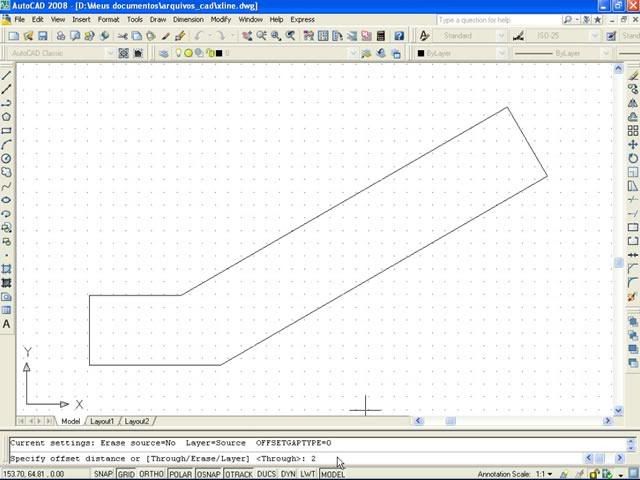This screenshot has height=480, width=640.
Task: Click the coordinates readout 153.70, 64.81
Action: [33, 474]
